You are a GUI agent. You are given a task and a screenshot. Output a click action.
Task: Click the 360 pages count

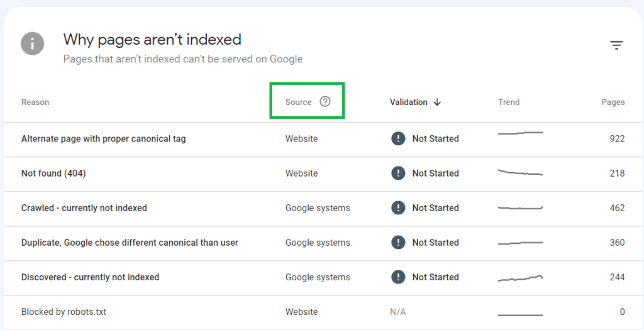617,243
